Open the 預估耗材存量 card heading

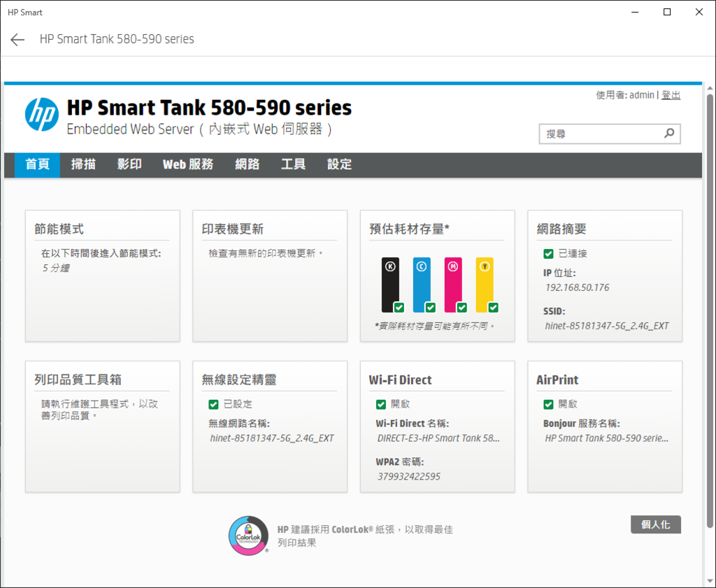(410, 229)
